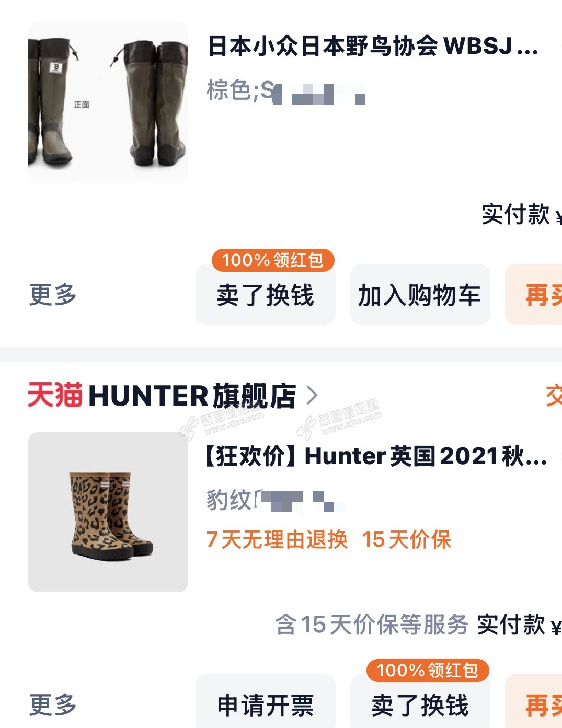Tap the 15天价保 service tag

pyautogui.click(x=406, y=539)
